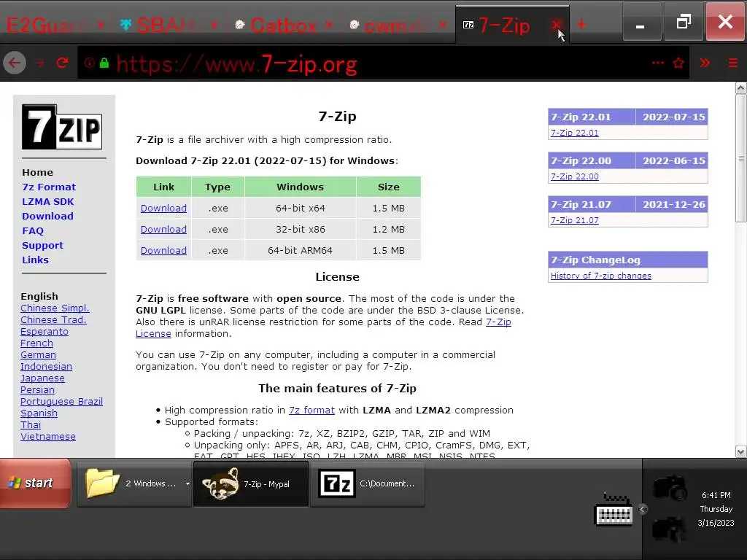The width and height of the screenshot is (747, 560).
Task: Open the Windows start menu
Action: [x=35, y=483]
